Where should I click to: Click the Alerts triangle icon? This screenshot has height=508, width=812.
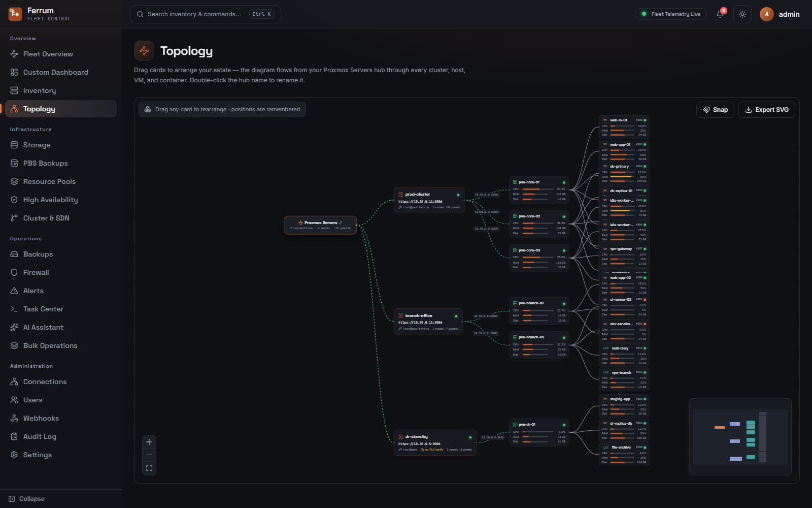click(x=14, y=291)
